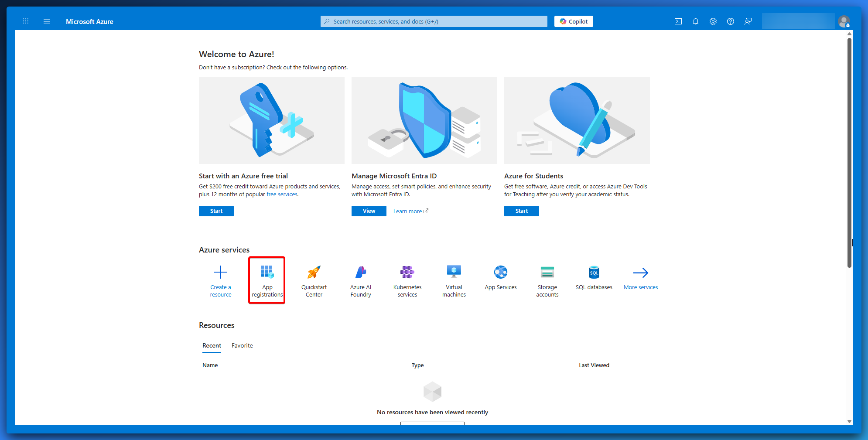This screenshot has width=868, height=440.
Task: Open the Learn more link
Action: [x=410, y=211]
